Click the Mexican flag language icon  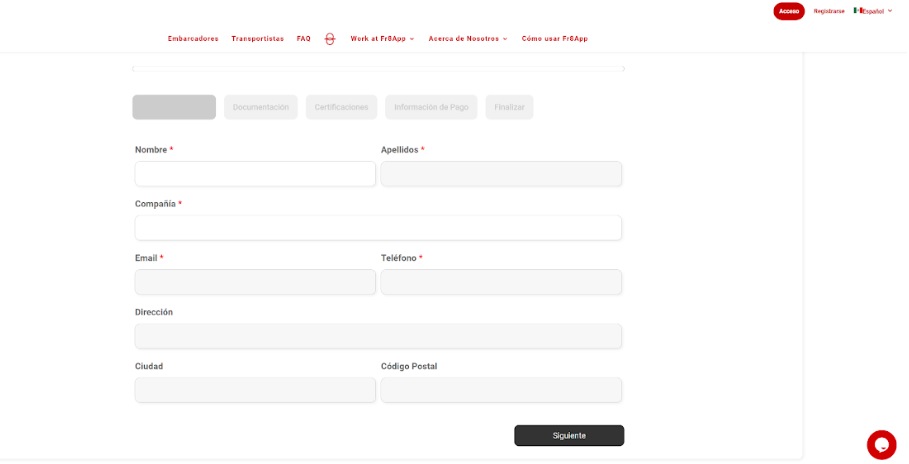(858, 10)
